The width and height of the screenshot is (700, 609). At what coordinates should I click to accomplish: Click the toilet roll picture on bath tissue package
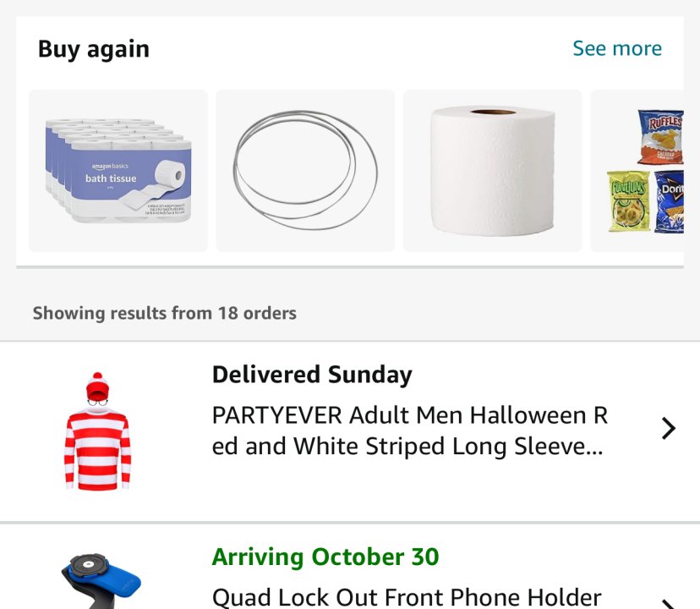172,175
